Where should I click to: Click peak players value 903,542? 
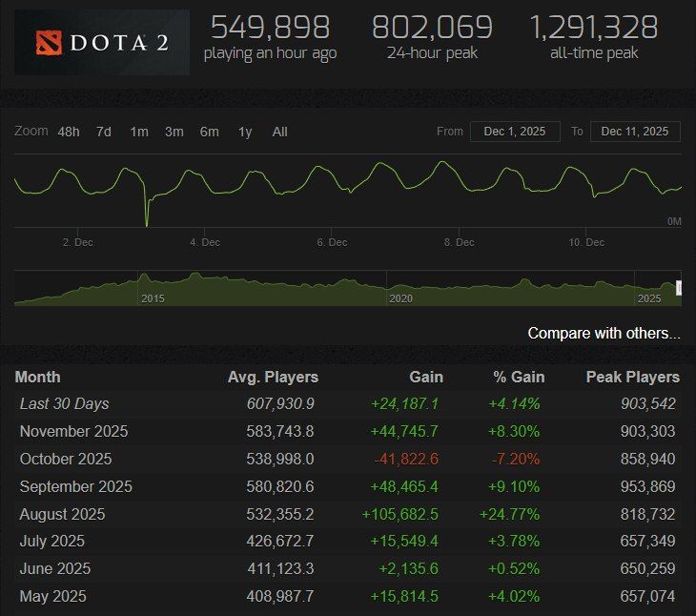coord(648,404)
